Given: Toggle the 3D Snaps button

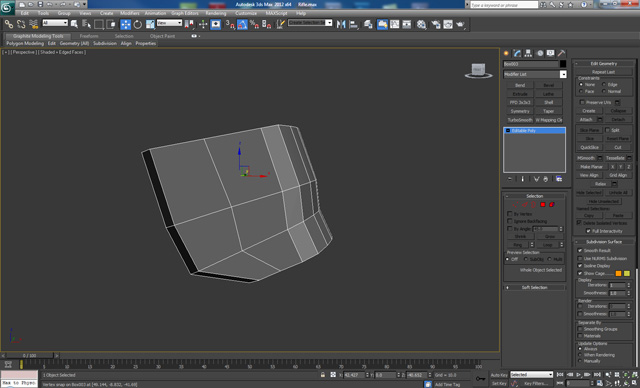Looking at the screenshot, I should click(230, 24).
